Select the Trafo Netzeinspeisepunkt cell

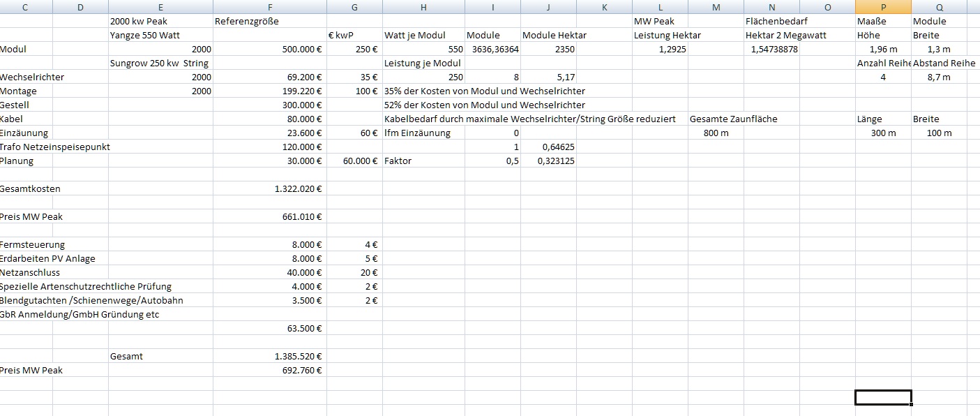55,147
